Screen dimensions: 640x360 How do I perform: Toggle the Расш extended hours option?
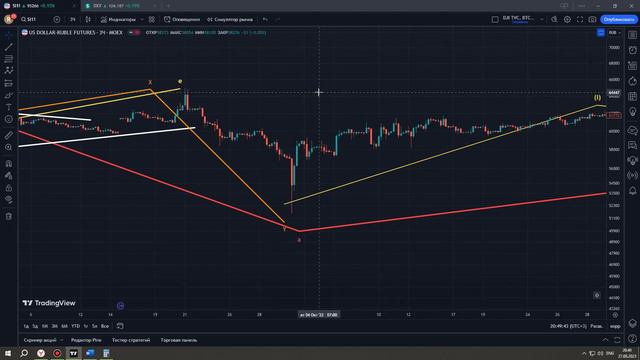click(x=597, y=326)
